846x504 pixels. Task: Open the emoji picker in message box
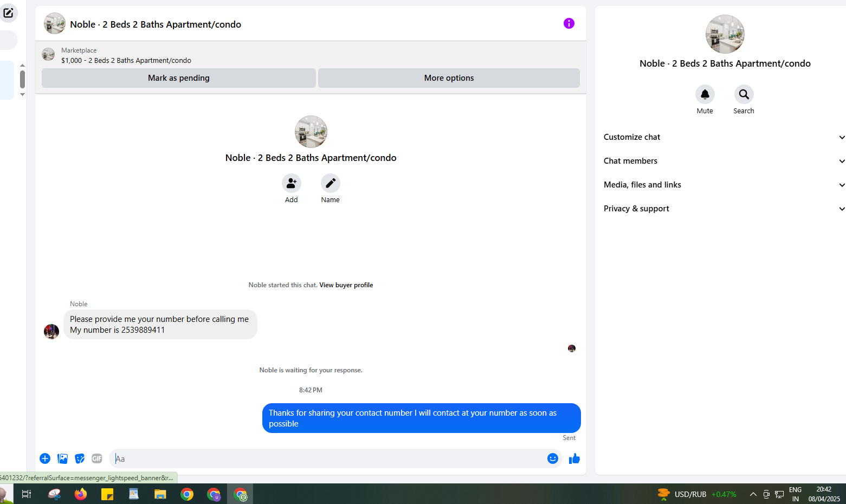[552, 458]
